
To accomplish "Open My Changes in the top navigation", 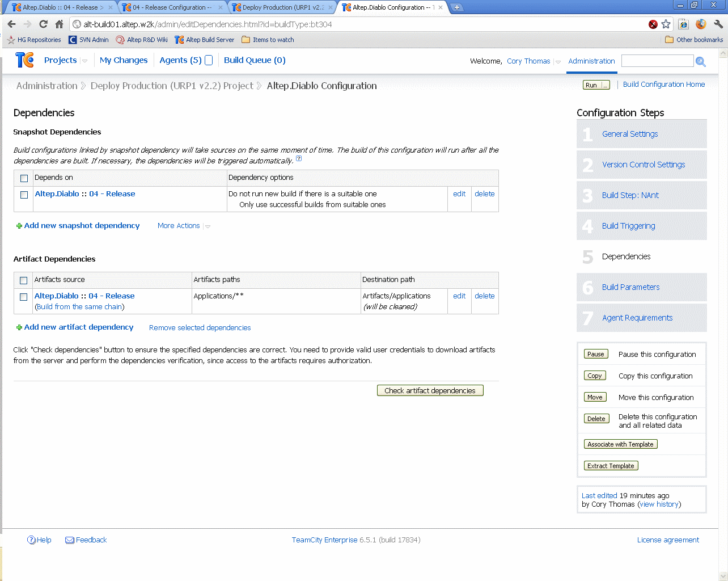I will [124, 60].
